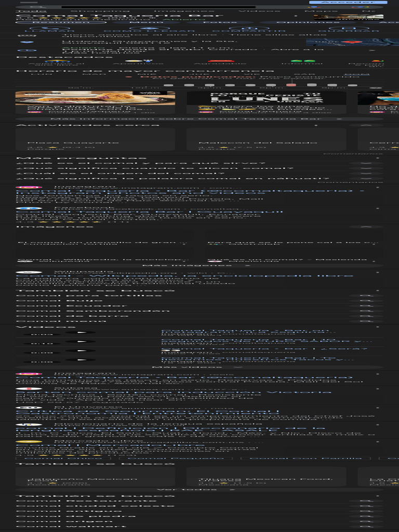This screenshot has width=399, height=532.
Task: Select the Comal Pequeño chip
Action: tap(176, 458)
